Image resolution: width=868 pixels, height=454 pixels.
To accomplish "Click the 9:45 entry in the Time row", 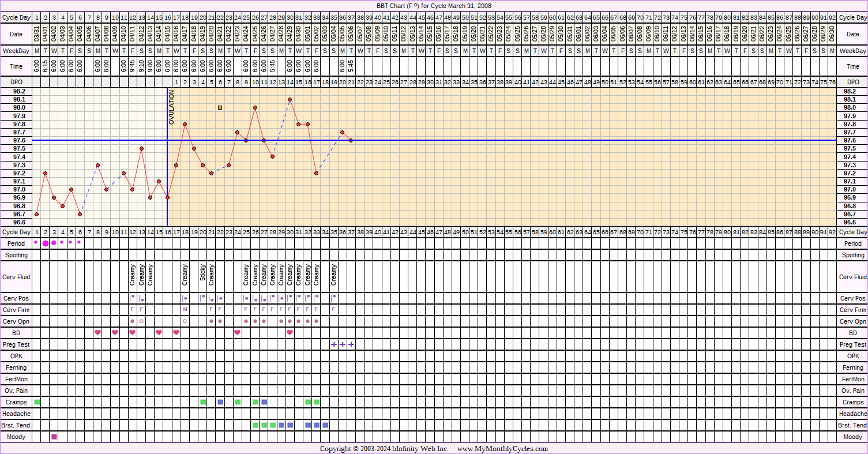I will pos(133,66).
